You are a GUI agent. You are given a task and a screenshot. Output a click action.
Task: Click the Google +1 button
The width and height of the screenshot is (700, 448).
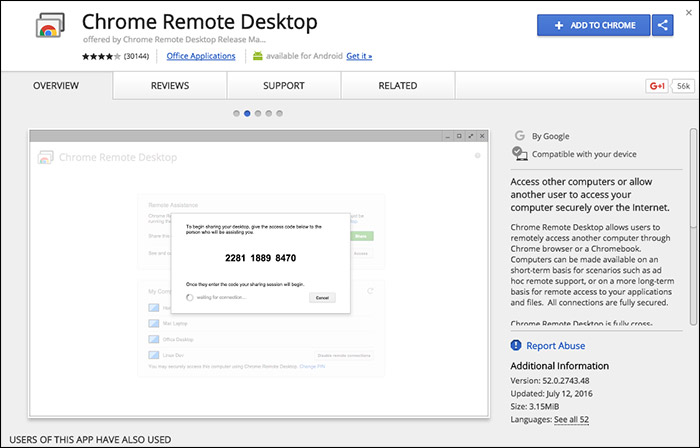(x=657, y=87)
